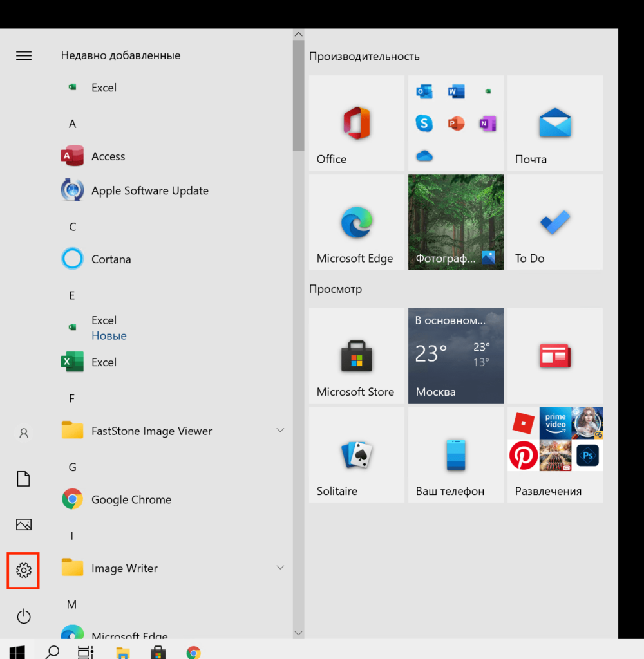
Task: Open the Settings gear in Start sidebar
Action: click(24, 570)
